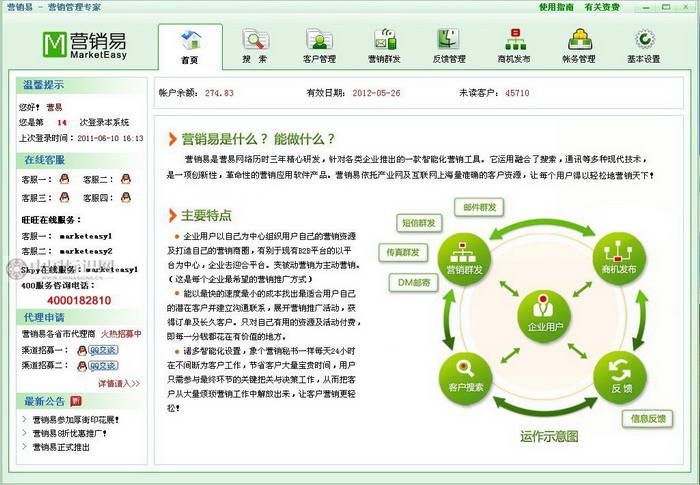700x485 pixels.
Task: Minimize the 营销易 window
Action: pos(646,8)
